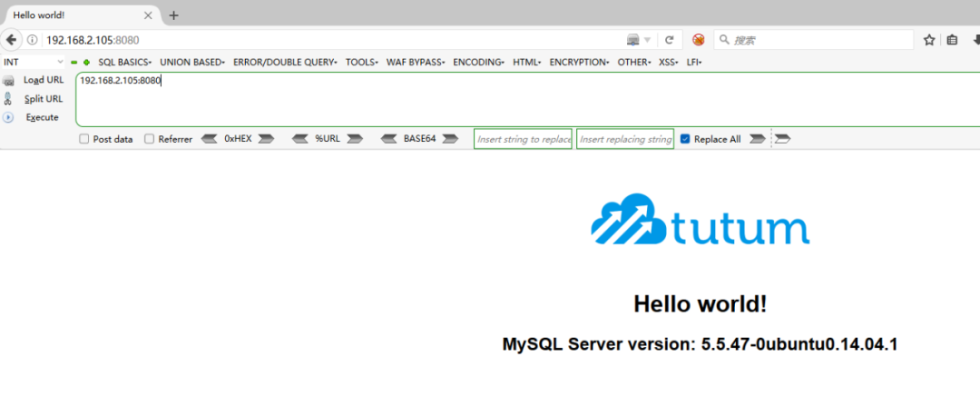Open the bookmarks list icon
The height and width of the screenshot is (416, 980).
(952, 40)
